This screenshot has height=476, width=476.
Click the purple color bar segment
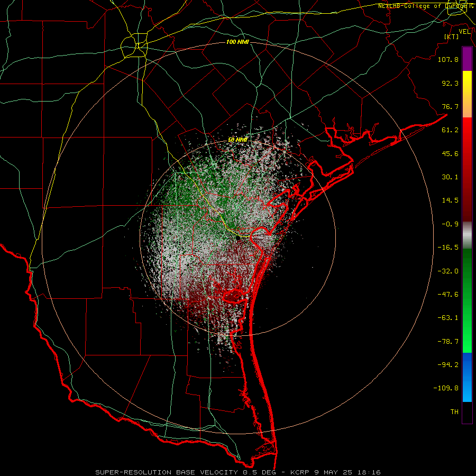[467, 59]
